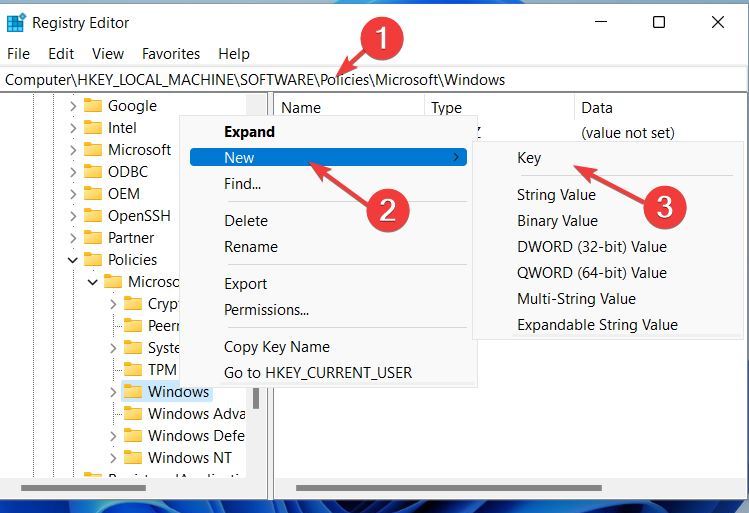
Task: Click the Type column header
Action: [x=499, y=107]
